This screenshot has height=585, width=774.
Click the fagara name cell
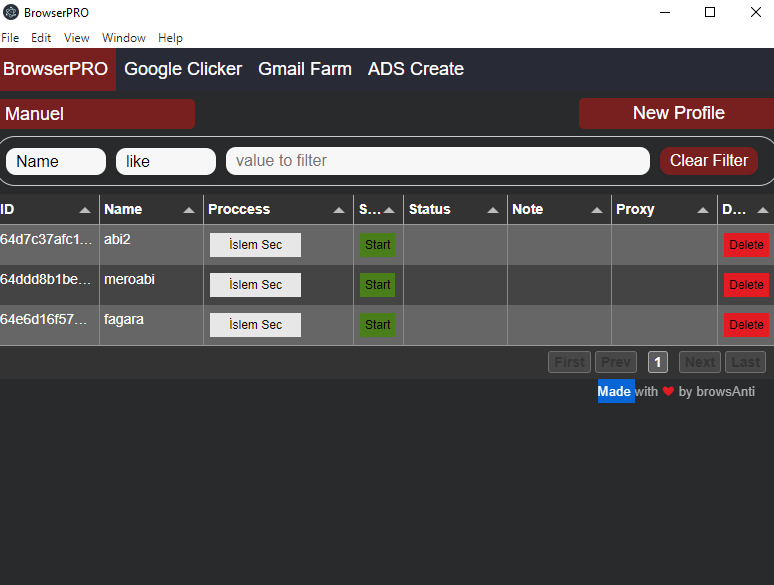tap(152, 325)
